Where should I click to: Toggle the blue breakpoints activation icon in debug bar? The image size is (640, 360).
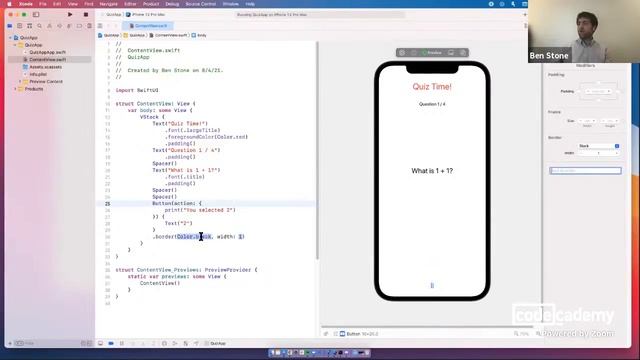click(x=111, y=344)
